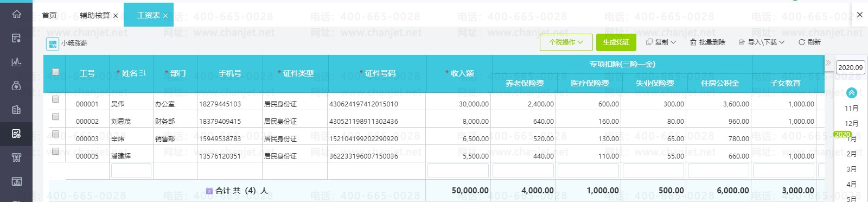868x202 pixels.
Task: Click the housing fund cell 3,600.00
Action: point(736,104)
